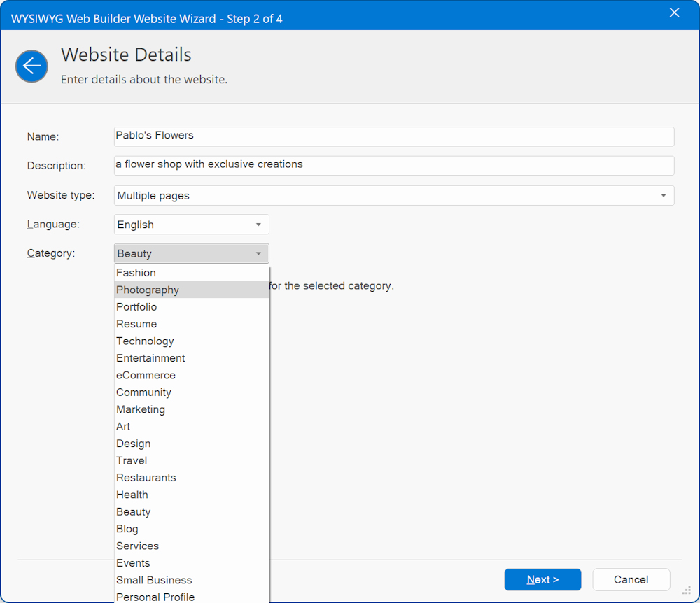Close the Website Wizard window
This screenshot has height=603, width=700.
[x=674, y=13]
